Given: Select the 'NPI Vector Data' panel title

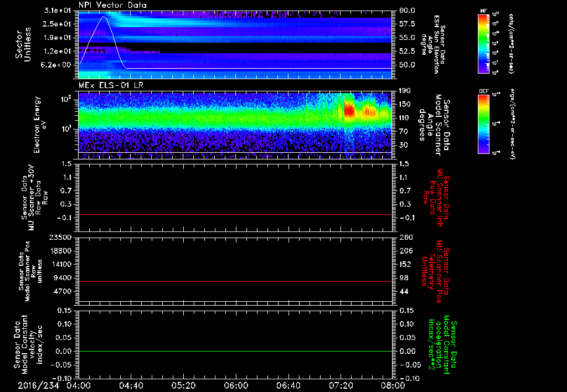Looking at the screenshot, I should click(112, 5).
